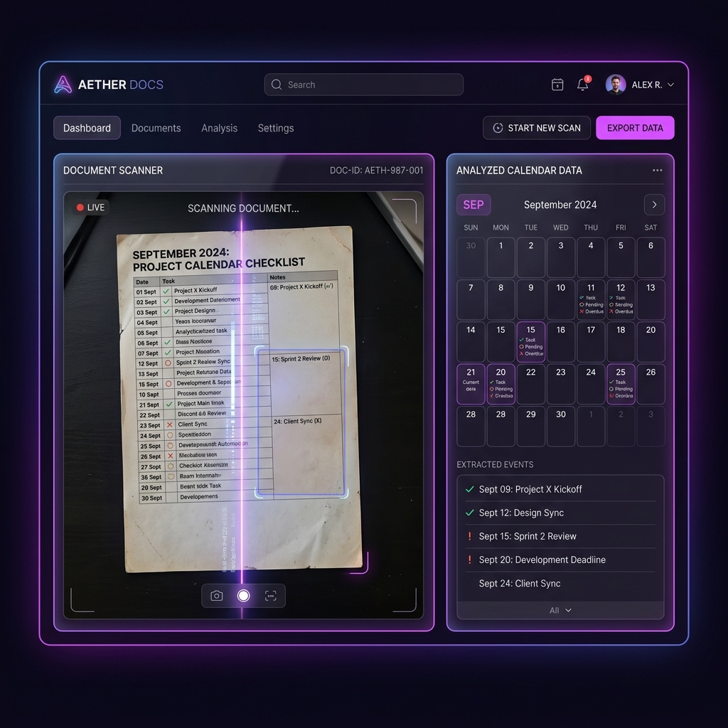Click the red LIVE indicator
The image size is (728, 728).
[90, 208]
